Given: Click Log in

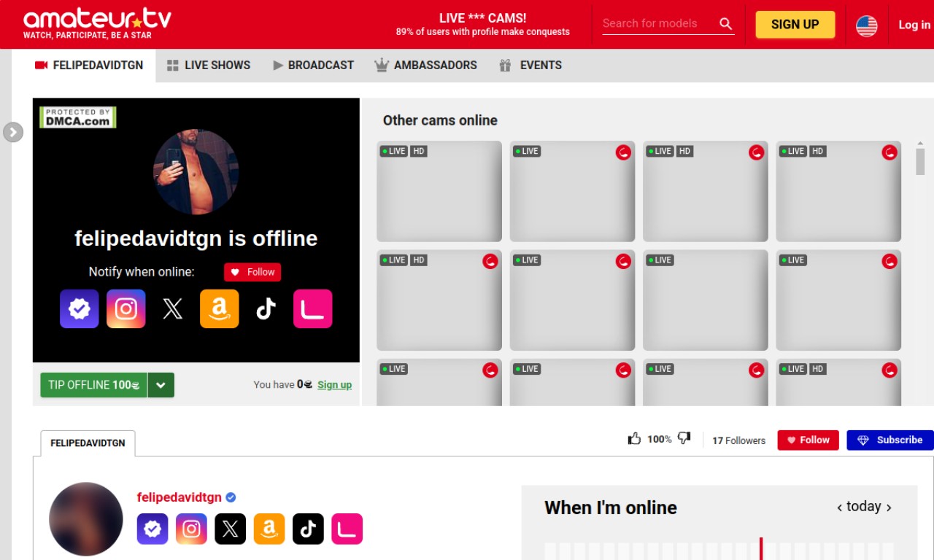Looking at the screenshot, I should coord(914,24).
